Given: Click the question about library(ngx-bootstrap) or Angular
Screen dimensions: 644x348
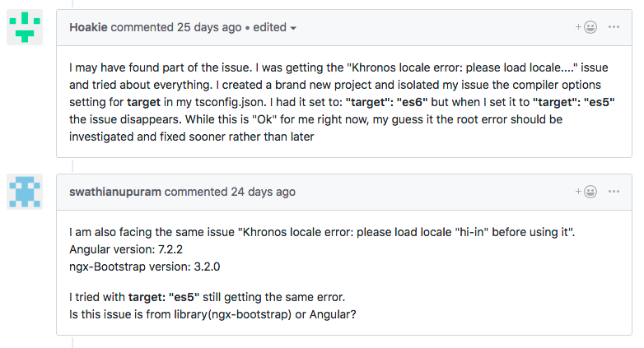Looking at the screenshot, I should click(212, 314).
